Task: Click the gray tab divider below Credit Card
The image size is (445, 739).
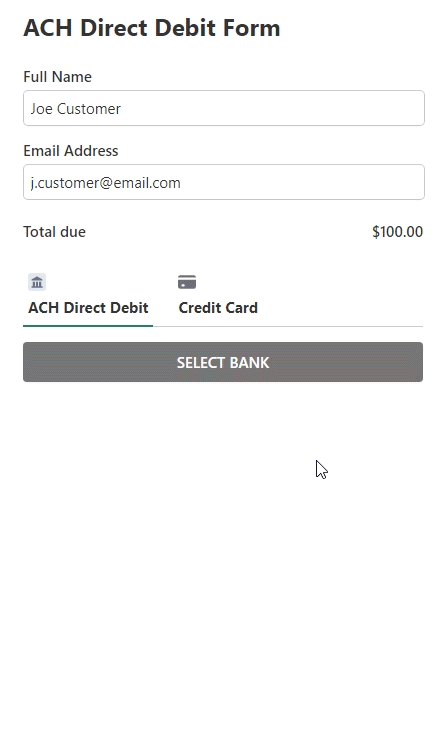Action: 288,326
